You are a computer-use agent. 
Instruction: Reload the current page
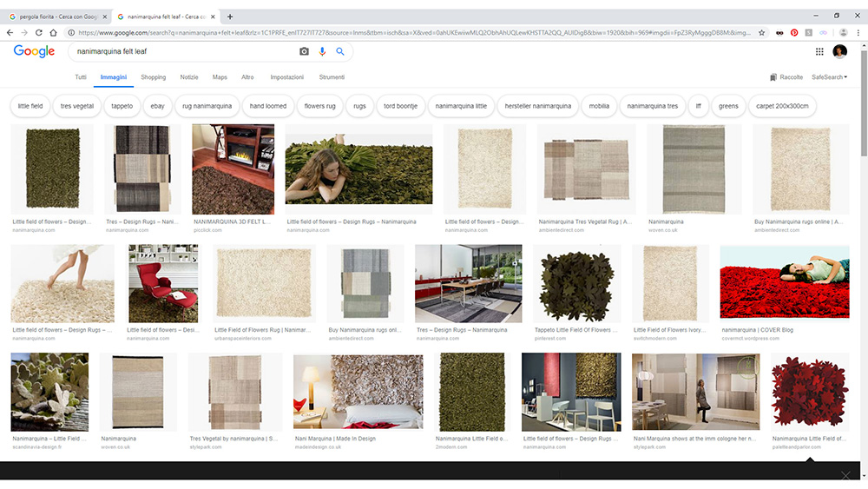pos(39,33)
